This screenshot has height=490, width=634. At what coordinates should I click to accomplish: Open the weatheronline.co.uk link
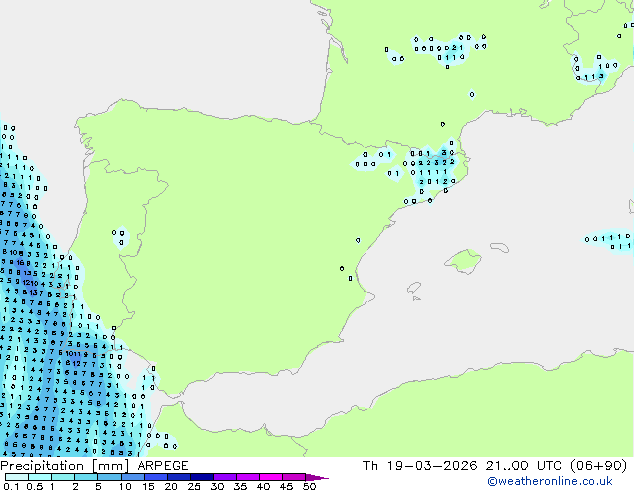click(550, 481)
